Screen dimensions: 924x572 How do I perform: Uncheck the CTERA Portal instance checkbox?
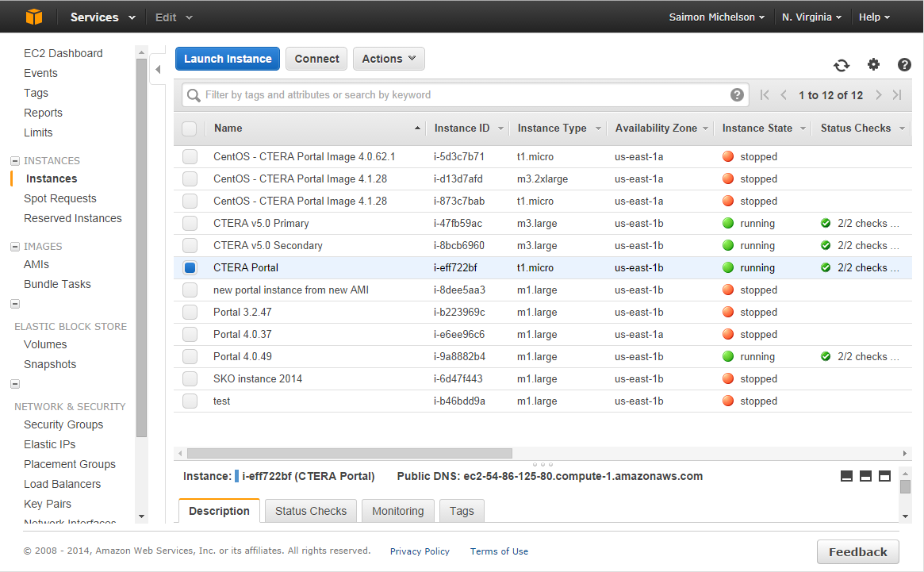tap(190, 267)
